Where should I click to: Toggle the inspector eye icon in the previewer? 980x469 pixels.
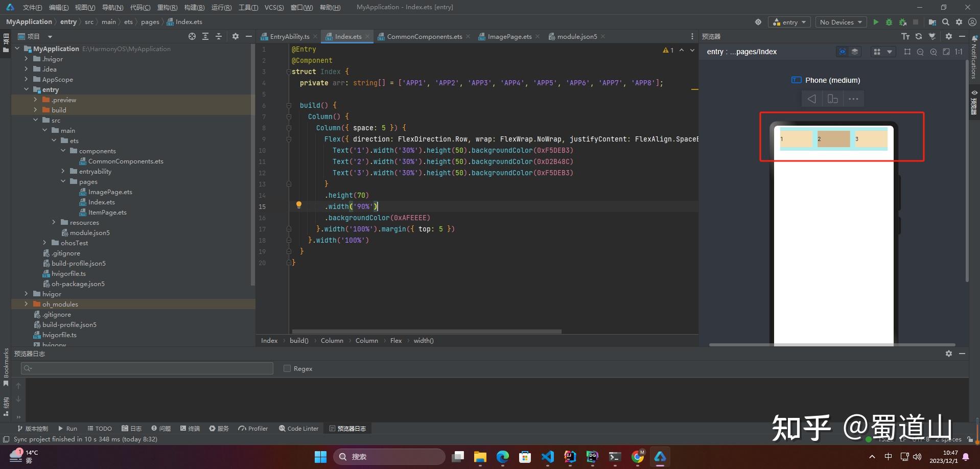(x=843, y=52)
